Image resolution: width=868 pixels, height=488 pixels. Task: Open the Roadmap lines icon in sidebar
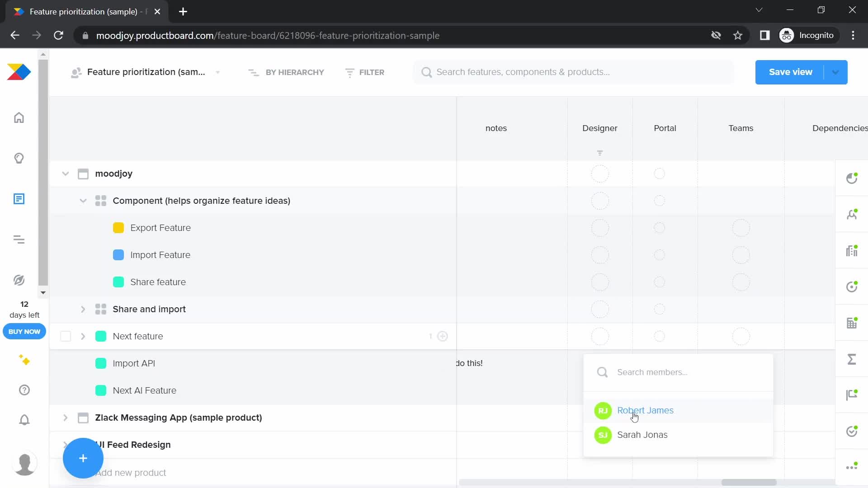pyautogui.click(x=19, y=239)
